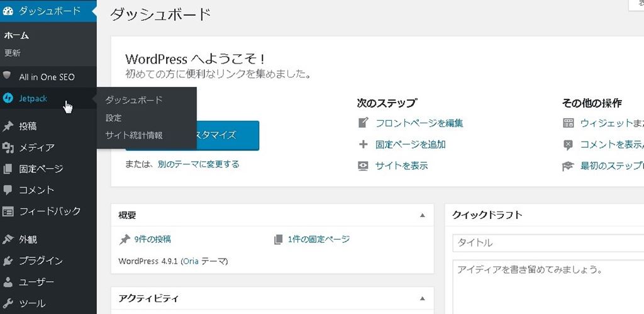Screen dimensions: 644x314
Task: Click the pushpin icon beside 投稿
Action: click(x=8, y=126)
